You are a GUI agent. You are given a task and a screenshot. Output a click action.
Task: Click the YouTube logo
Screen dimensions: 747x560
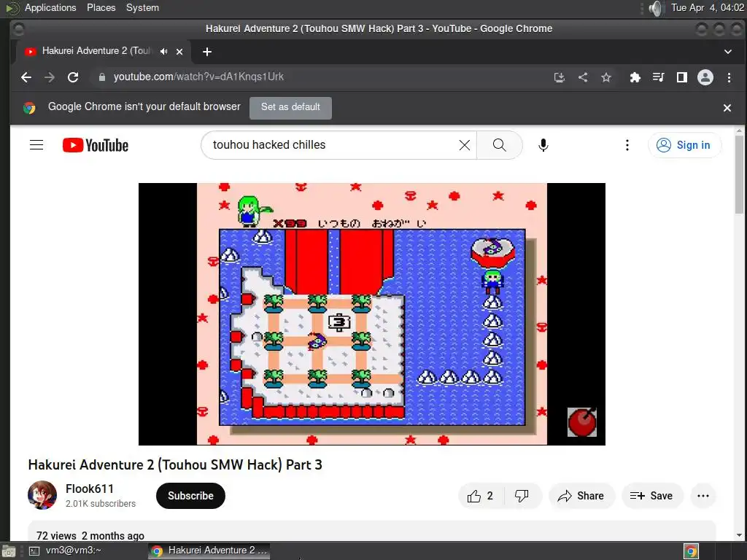[x=96, y=145]
